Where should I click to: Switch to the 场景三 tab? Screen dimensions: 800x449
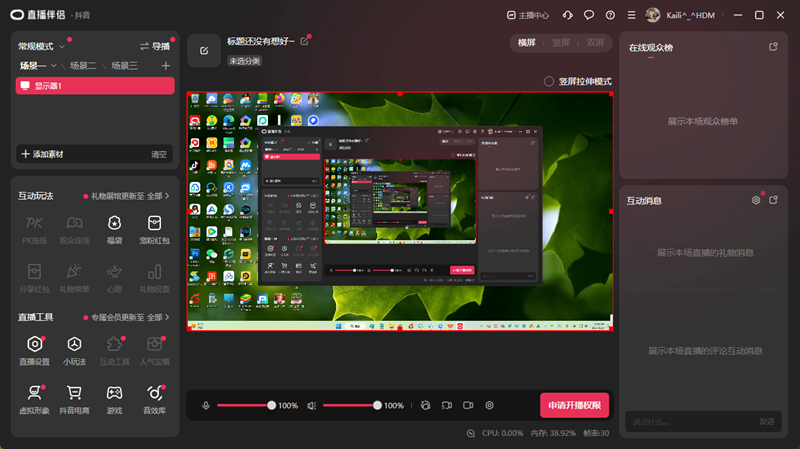pyautogui.click(x=124, y=66)
